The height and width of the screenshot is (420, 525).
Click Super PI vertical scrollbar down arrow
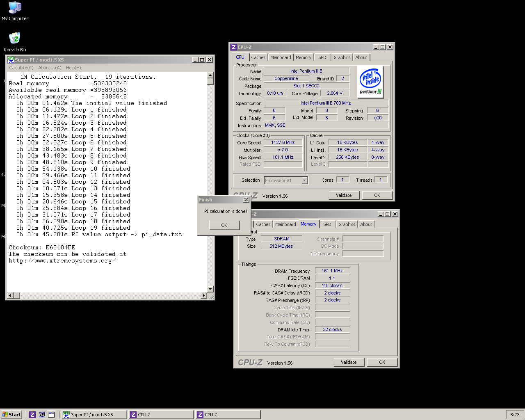coord(210,289)
